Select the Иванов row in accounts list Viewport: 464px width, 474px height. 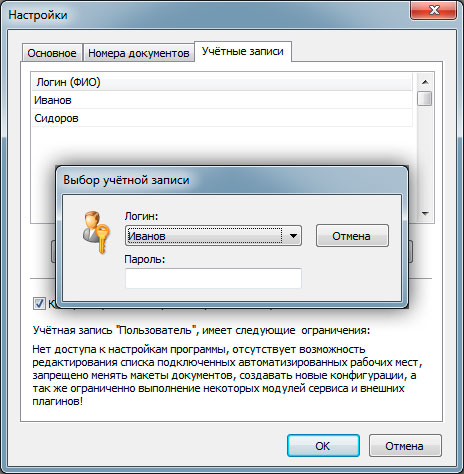coord(222,100)
